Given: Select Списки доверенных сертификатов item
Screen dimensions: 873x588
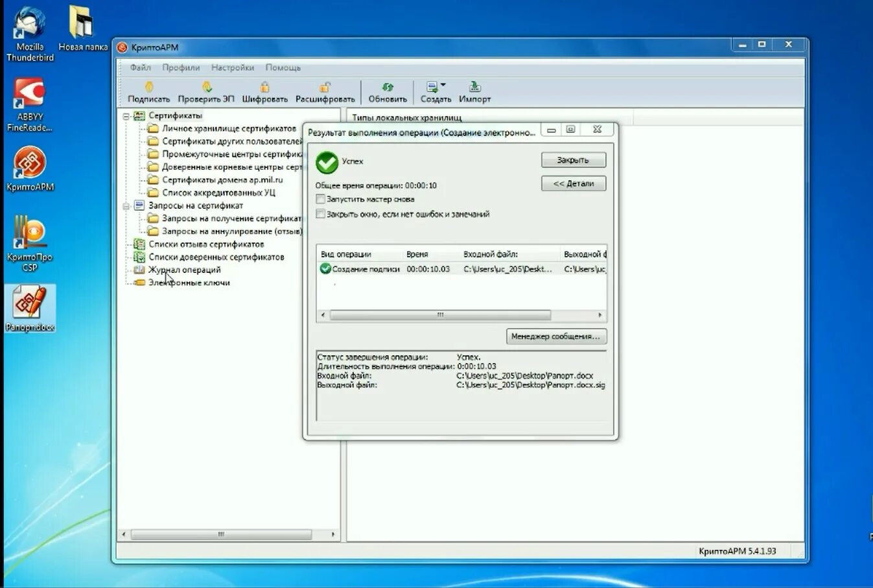Looking at the screenshot, I should point(216,257).
